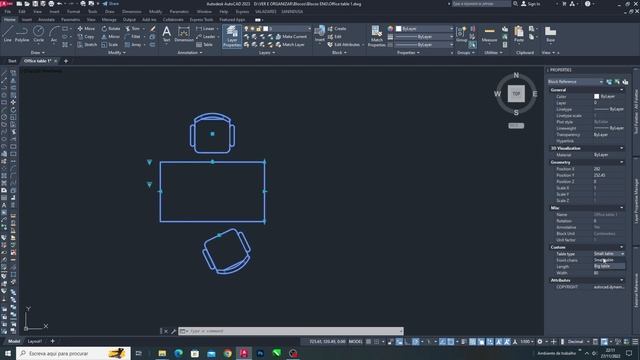The width and height of the screenshot is (640, 360).
Task: Open Table type dropdown in Properties
Action: click(622, 254)
